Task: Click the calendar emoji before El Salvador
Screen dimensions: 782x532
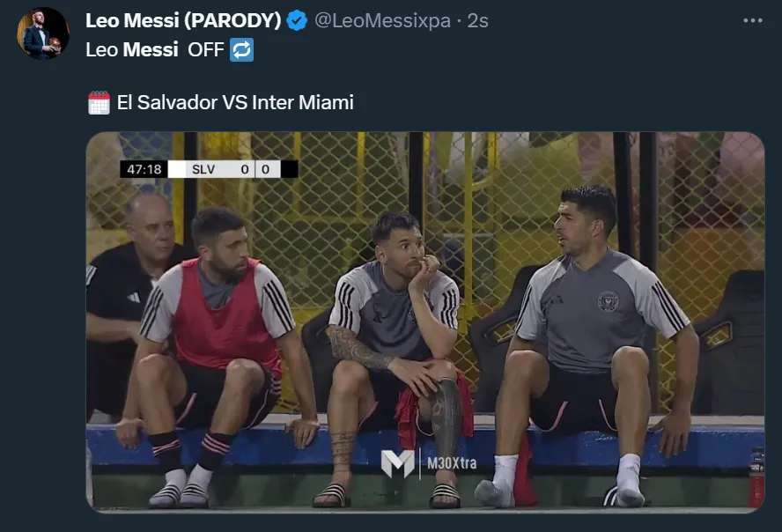Action: (99, 103)
